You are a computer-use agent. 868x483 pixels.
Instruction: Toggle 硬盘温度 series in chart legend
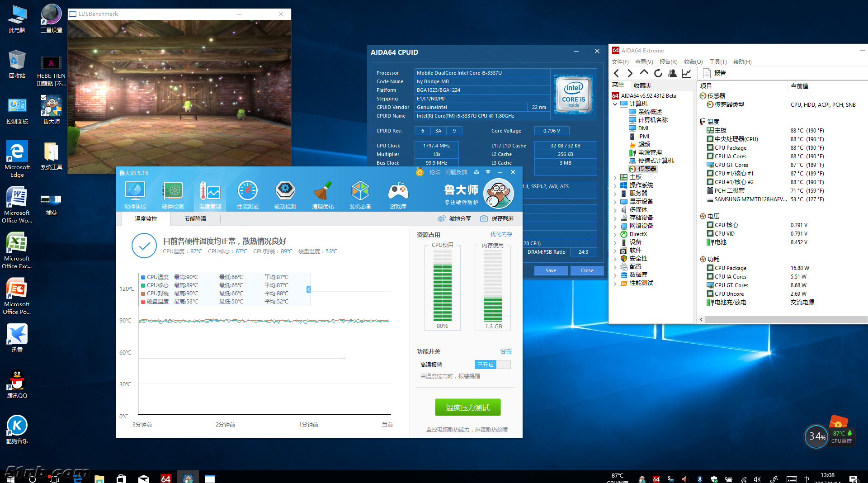155,302
